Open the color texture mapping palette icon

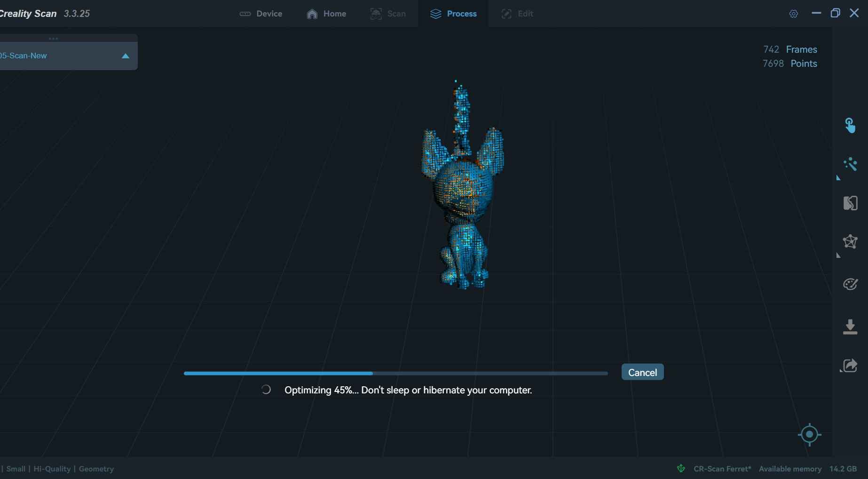(x=850, y=284)
